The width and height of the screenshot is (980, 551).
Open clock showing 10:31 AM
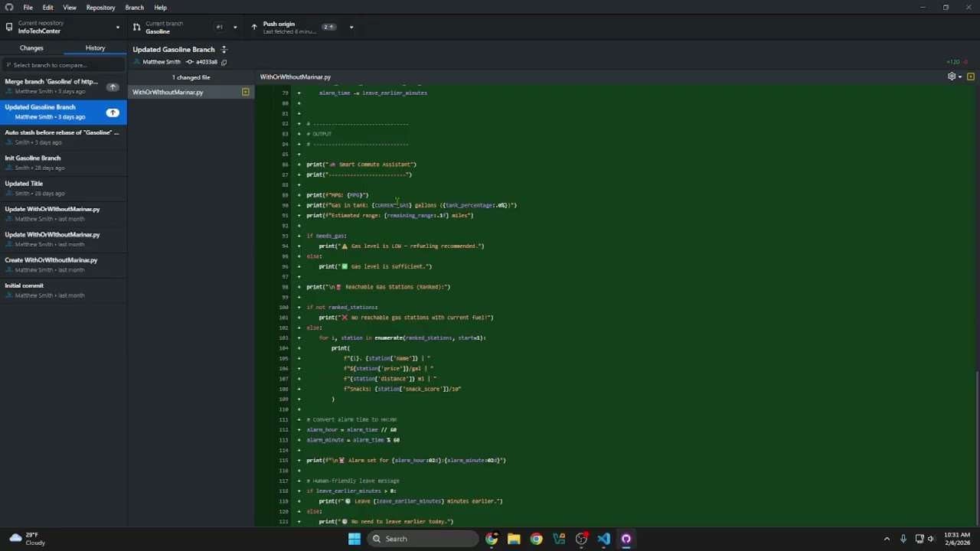957,539
